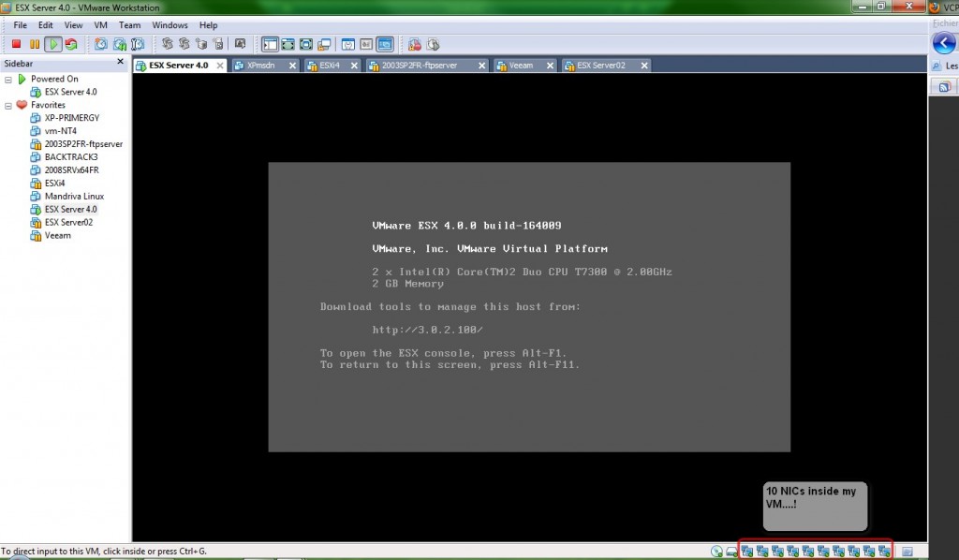This screenshot has height=560, width=959.
Task: Take a snapshot using the snapshot icon
Action: click(x=102, y=44)
